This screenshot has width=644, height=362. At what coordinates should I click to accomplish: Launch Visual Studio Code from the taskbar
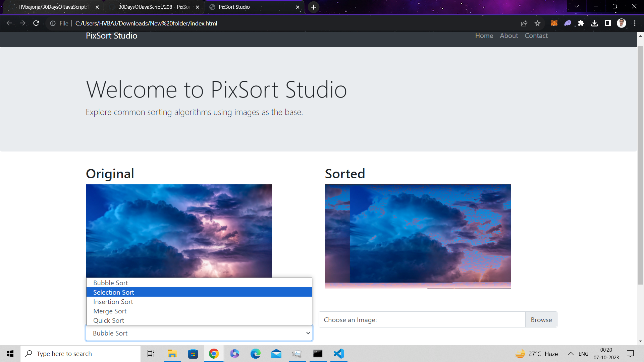(x=339, y=354)
